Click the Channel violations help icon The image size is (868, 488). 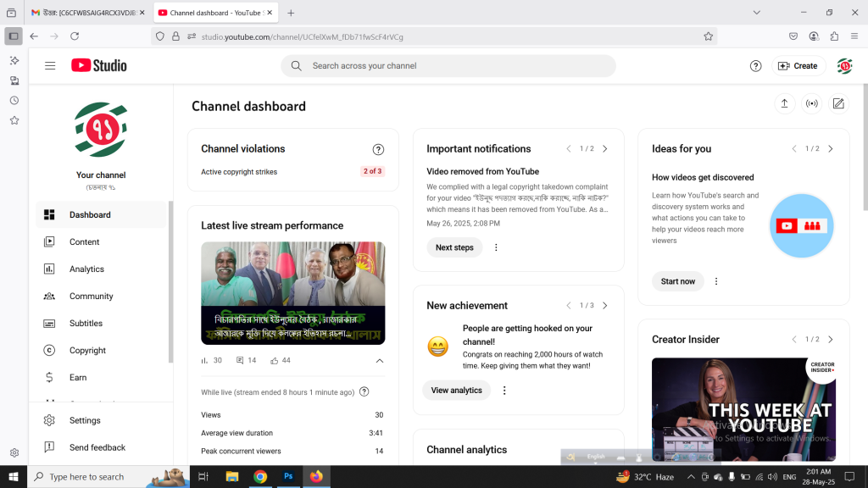(x=378, y=149)
